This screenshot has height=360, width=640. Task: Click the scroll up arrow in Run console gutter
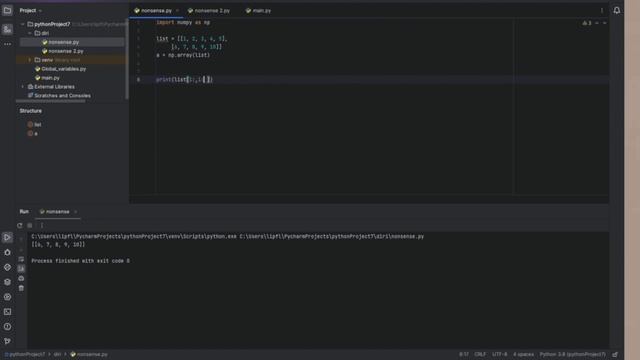click(21, 239)
